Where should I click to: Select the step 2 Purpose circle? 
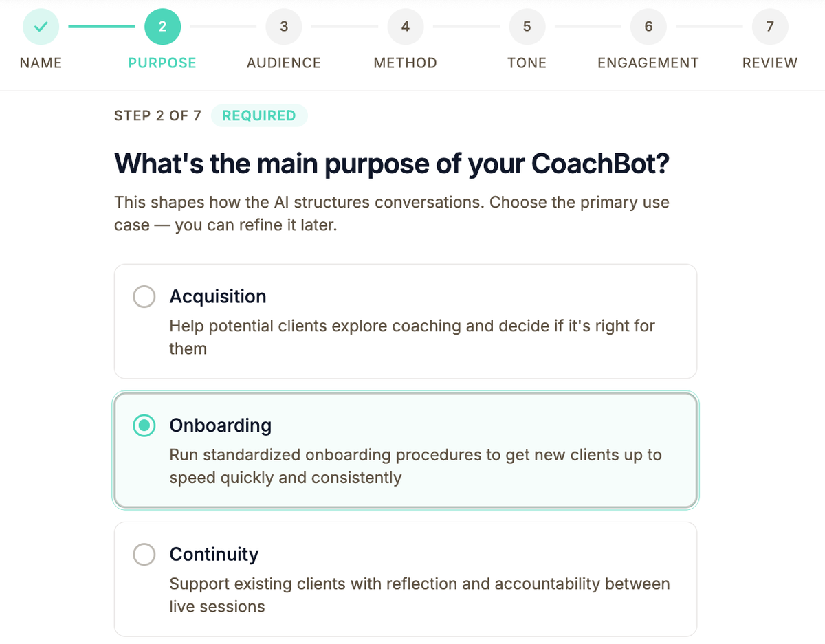pos(162,26)
